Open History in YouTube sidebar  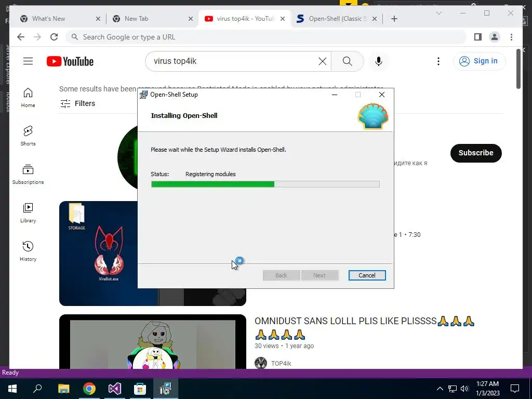pyautogui.click(x=28, y=251)
